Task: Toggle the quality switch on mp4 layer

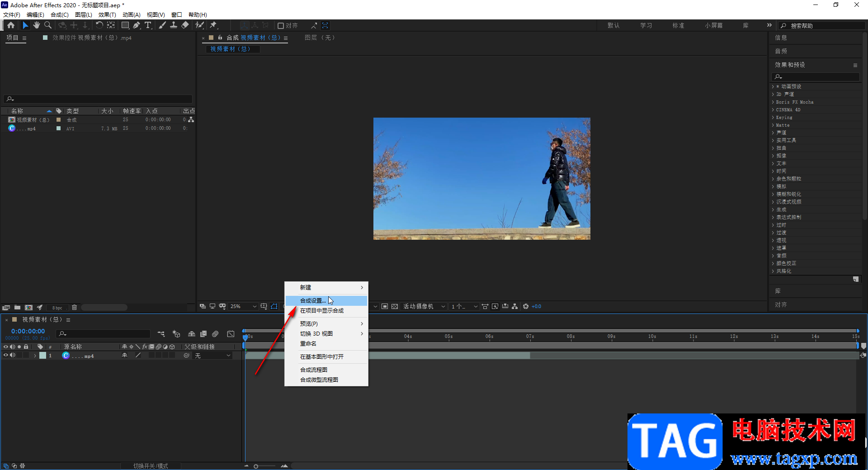Action: tap(138, 356)
